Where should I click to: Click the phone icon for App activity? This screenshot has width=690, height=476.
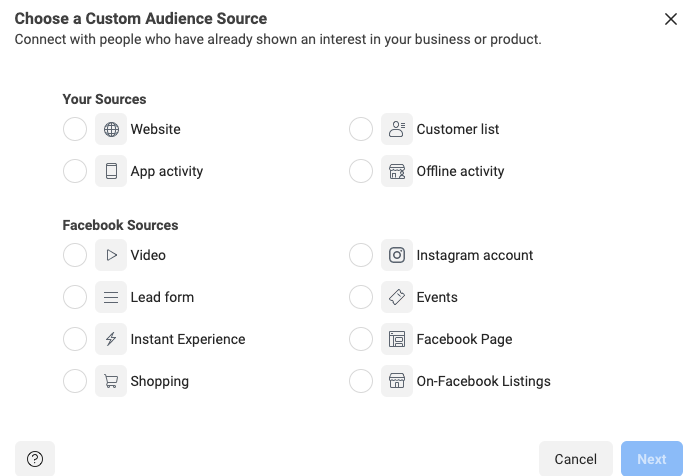click(111, 171)
